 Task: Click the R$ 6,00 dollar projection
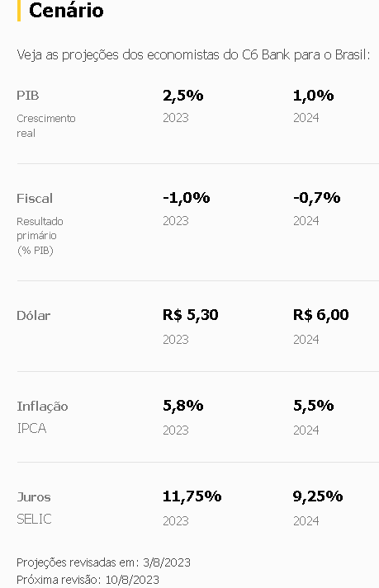(x=320, y=315)
